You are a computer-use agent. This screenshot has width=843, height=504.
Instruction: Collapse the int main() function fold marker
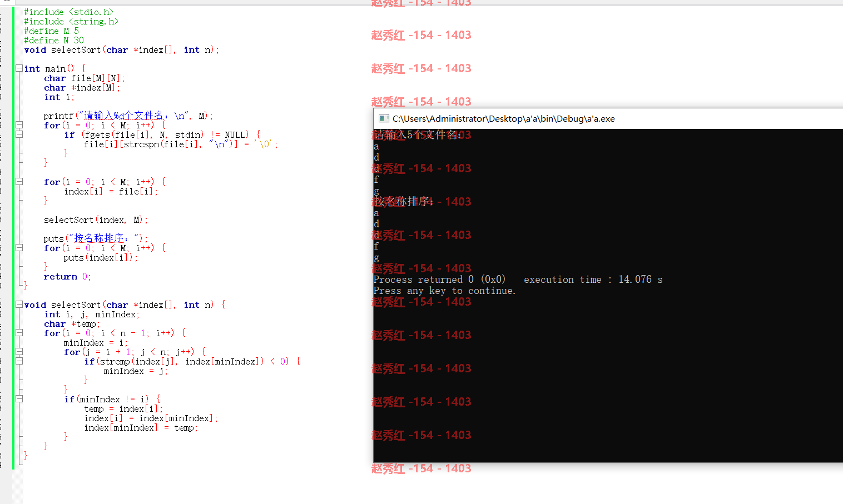[x=19, y=68]
